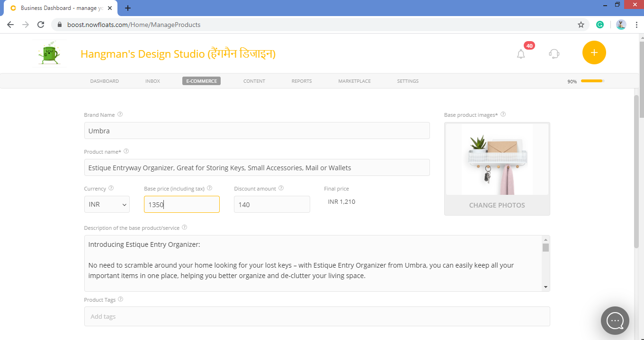Close the Business Dashboard tab
644x340 pixels.
tap(111, 8)
